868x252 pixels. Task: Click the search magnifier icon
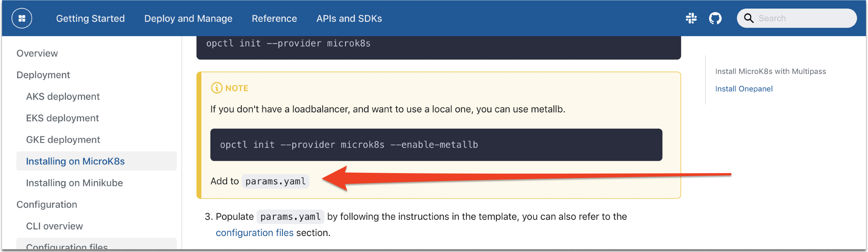click(748, 18)
